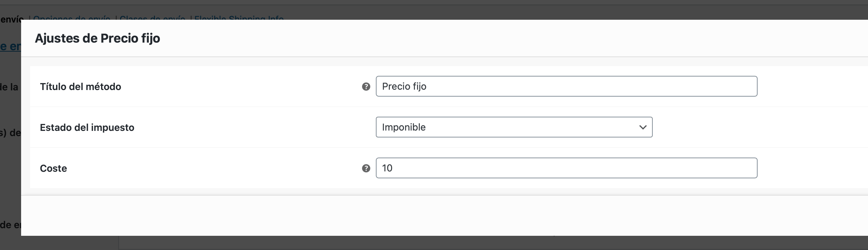Focus the Título del método text field
868x250 pixels.
click(566, 86)
